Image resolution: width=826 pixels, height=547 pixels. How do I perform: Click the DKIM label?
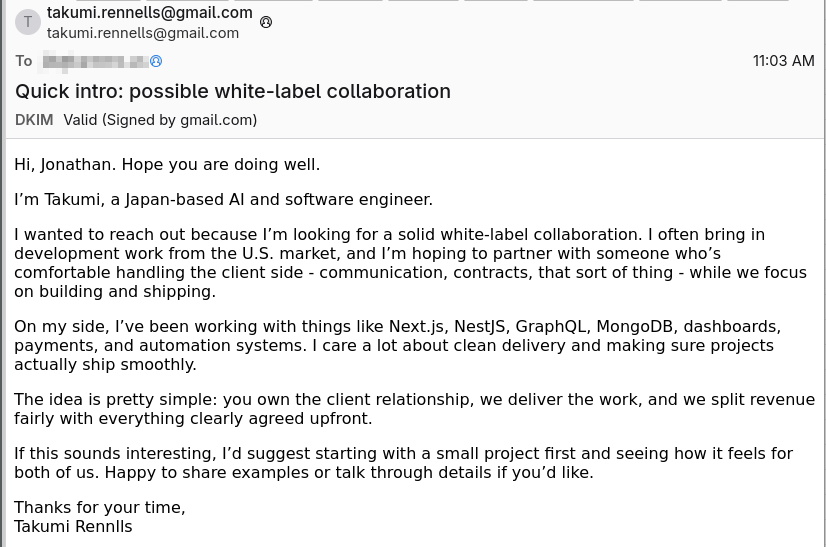pos(34,120)
